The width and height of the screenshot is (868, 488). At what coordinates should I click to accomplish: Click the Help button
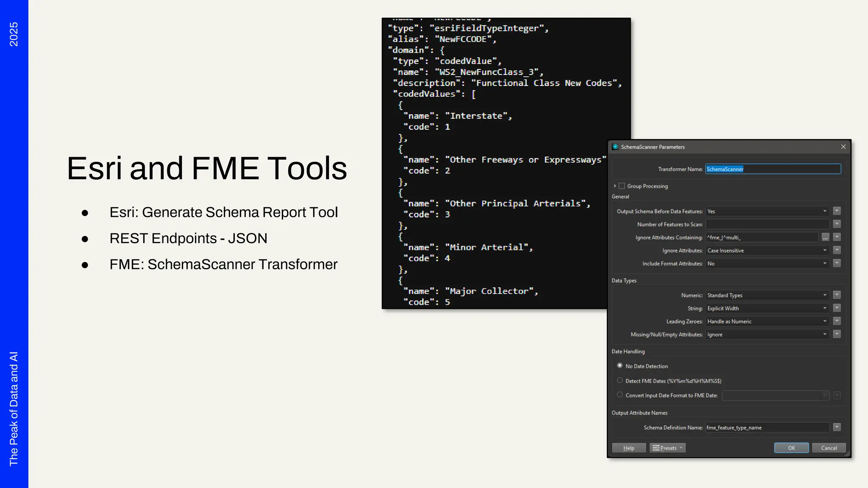click(x=629, y=448)
